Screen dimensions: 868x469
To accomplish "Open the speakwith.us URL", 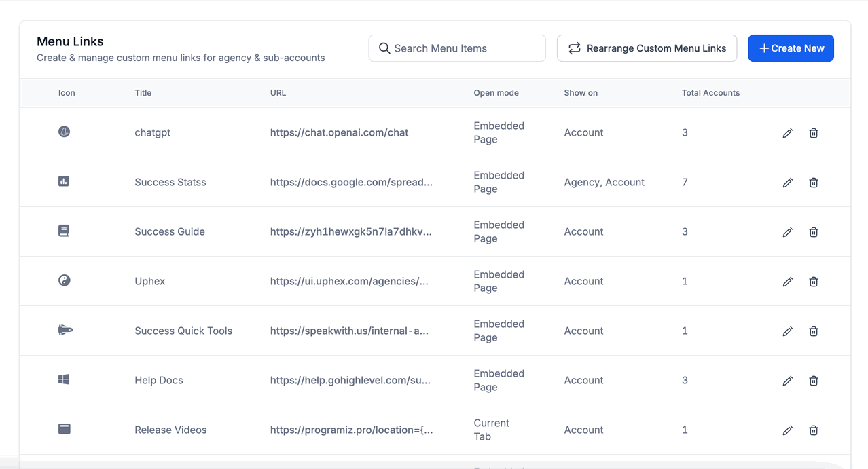I will coord(349,331).
